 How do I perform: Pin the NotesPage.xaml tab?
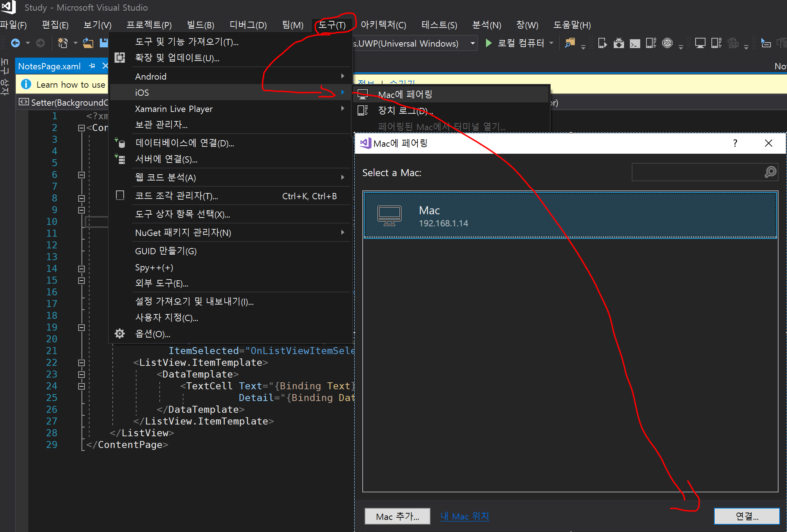(92, 66)
